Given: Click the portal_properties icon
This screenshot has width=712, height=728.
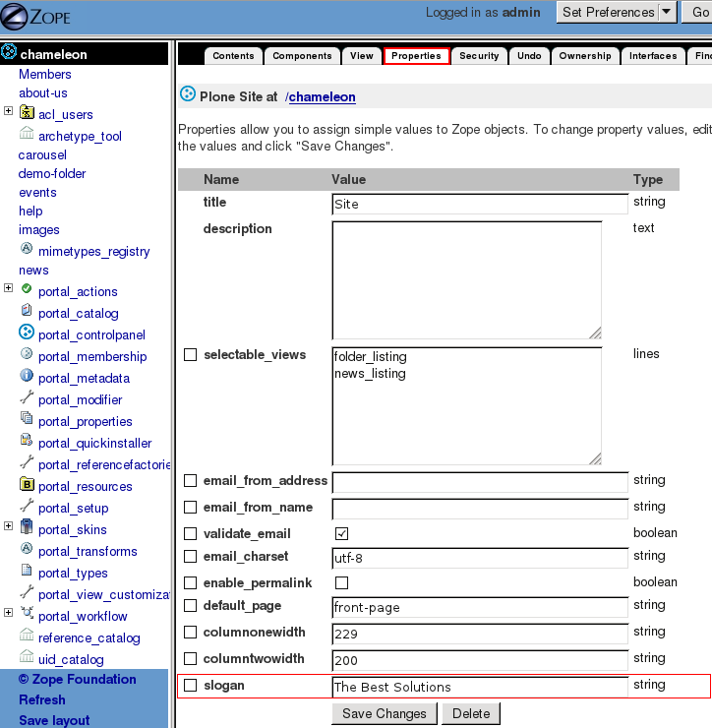Looking at the screenshot, I should (x=27, y=418).
